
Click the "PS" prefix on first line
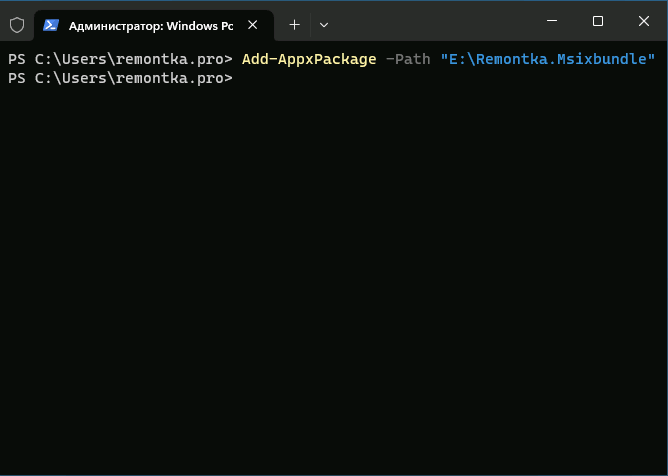tap(16, 60)
